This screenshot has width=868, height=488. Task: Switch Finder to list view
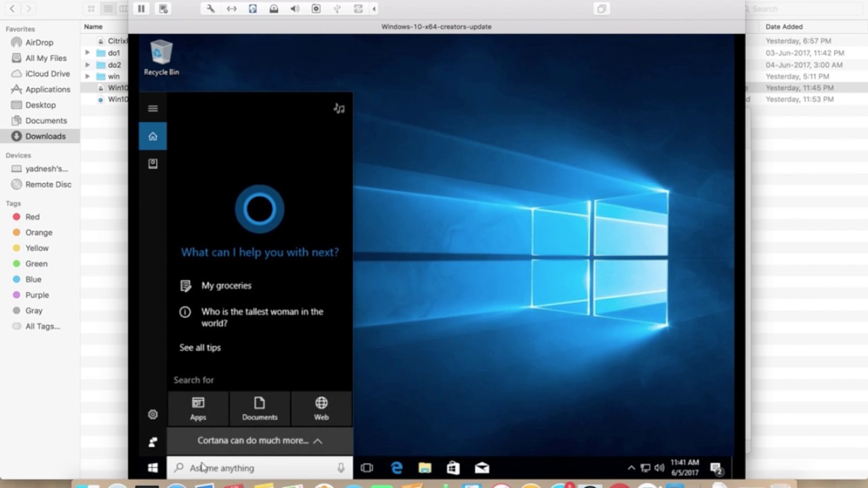(x=108, y=9)
